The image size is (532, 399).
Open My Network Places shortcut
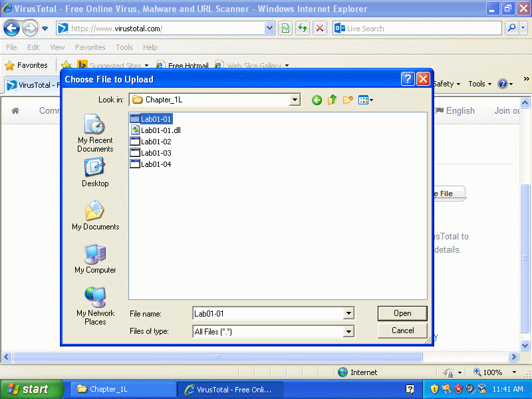(95, 305)
